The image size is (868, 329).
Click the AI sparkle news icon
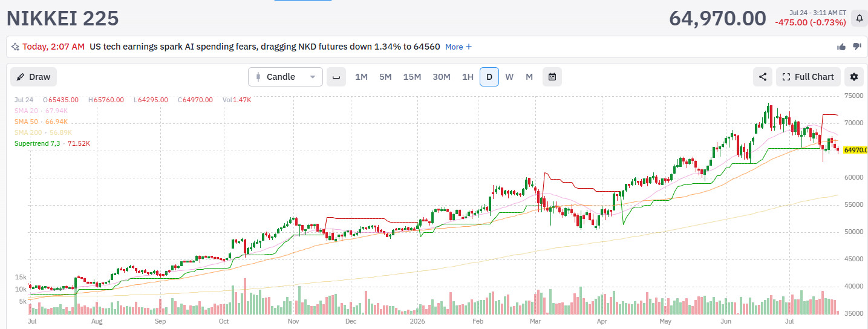tap(15, 47)
